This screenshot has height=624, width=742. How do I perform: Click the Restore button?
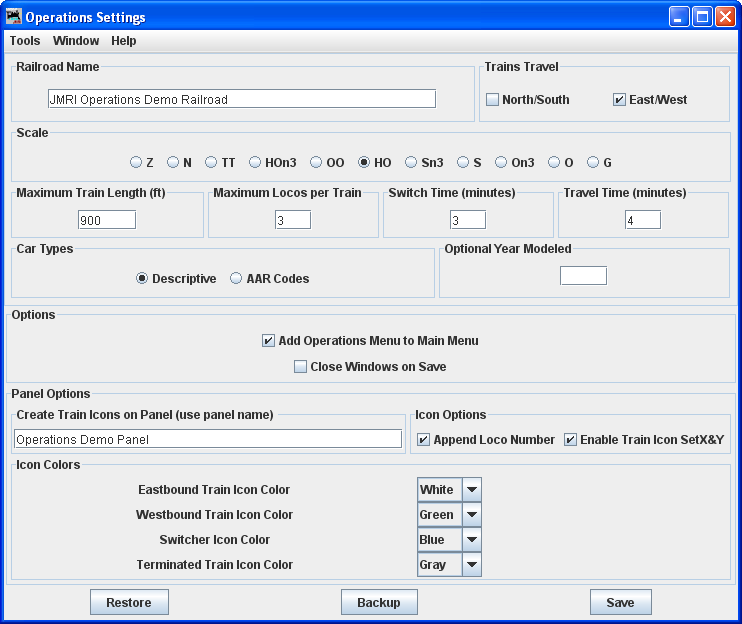point(129,602)
